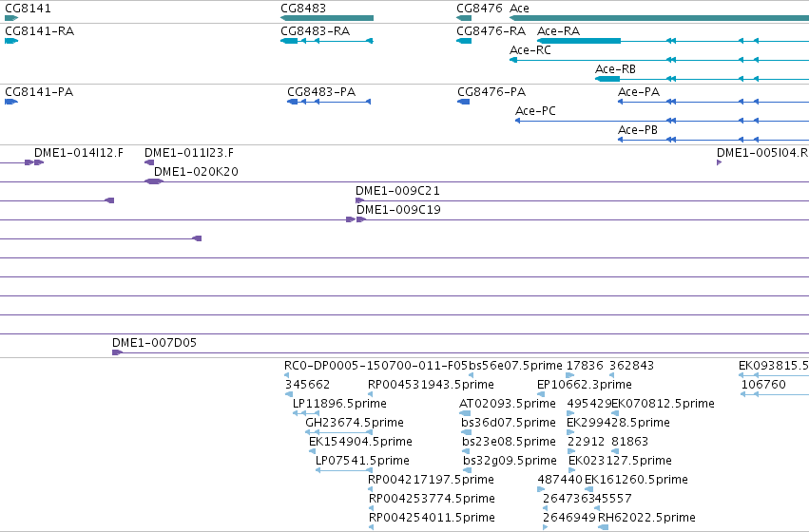This screenshot has width=809, height=532.
Task: Open BAC end DME1-005I04.R
Action: (x=762, y=153)
